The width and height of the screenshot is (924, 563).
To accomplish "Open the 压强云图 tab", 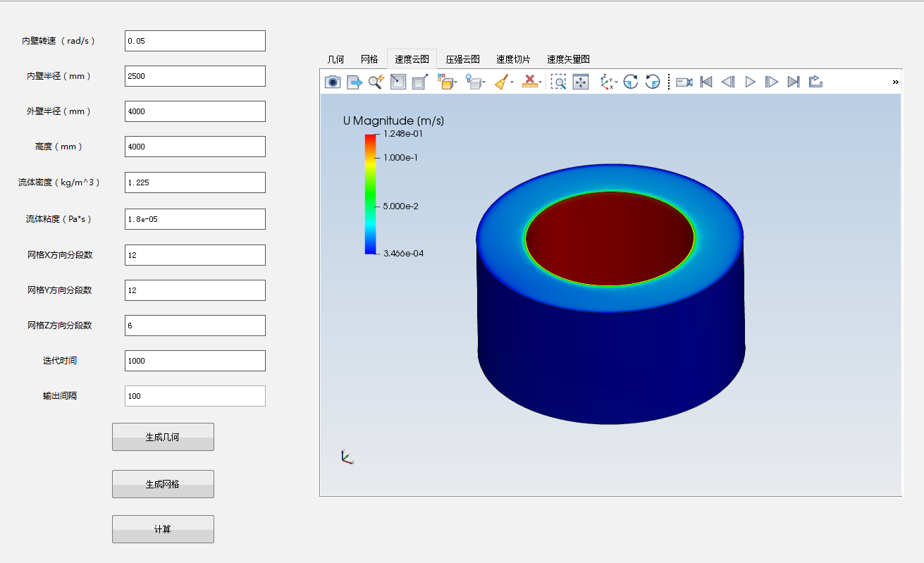I will coord(463,59).
